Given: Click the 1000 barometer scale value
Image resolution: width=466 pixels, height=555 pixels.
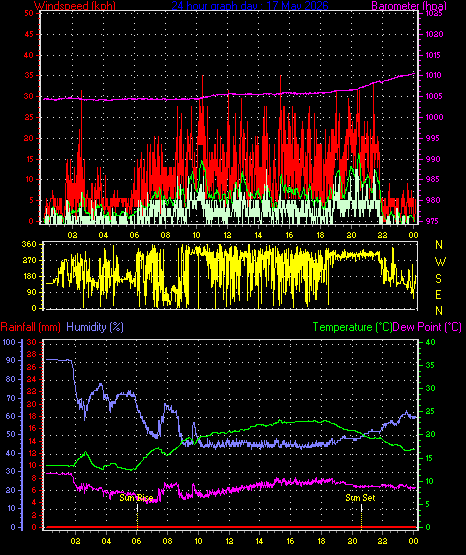Looking at the screenshot, I should pyautogui.click(x=434, y=117).
